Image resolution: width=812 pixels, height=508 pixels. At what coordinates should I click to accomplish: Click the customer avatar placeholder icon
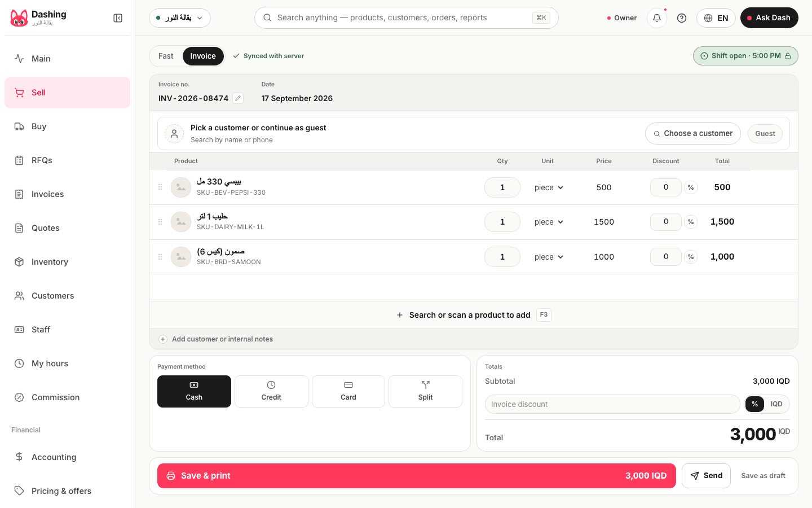pyautogui.click(x=174, y=134)
